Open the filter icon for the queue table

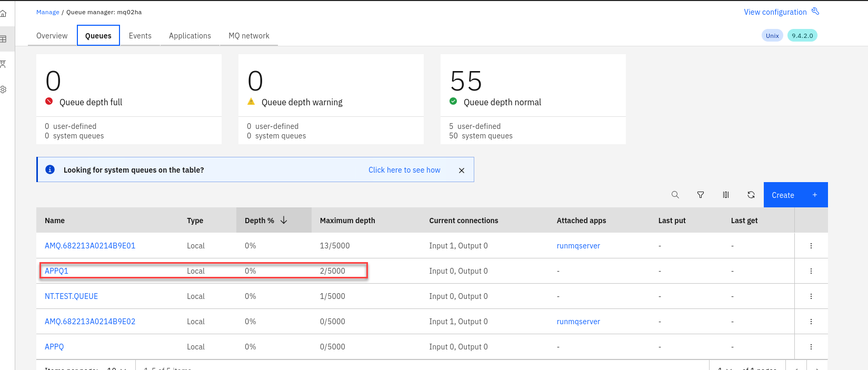(x=701, y=195)
